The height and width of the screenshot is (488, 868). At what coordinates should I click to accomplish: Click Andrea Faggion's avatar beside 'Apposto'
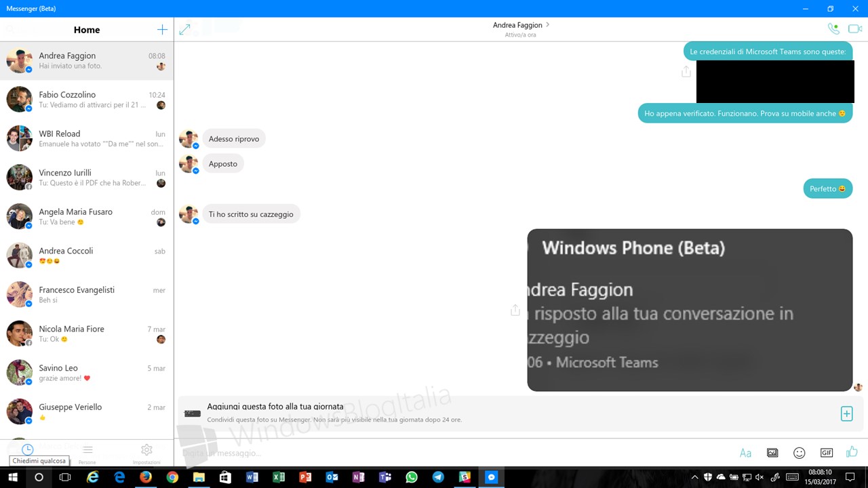[189, 164]
